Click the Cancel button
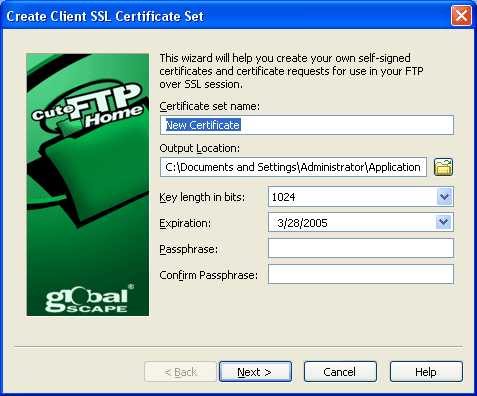 tap(340, 372)
